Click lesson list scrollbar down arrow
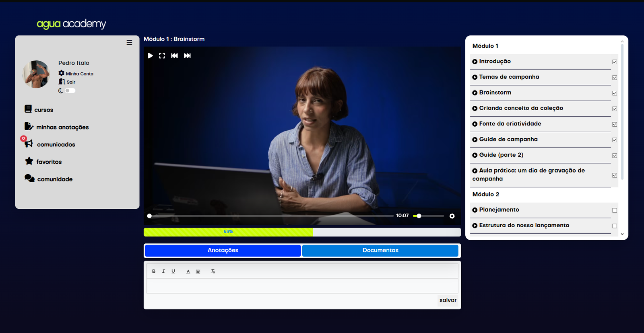The height and width of the screenshot is (333, 644). pyautogui.click(x=622, y=234)
